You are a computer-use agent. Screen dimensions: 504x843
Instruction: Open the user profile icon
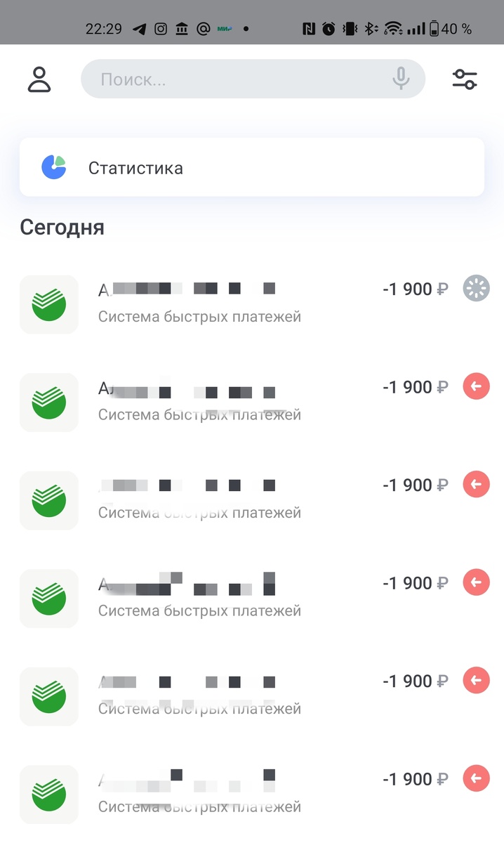click(x=39, y=79)
